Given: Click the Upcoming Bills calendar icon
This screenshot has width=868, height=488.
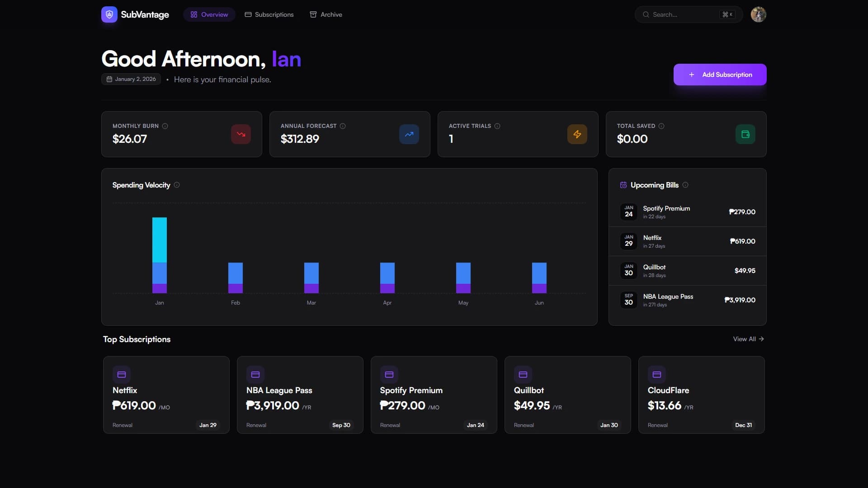Looking at the screenshot, I should (623, 184).
